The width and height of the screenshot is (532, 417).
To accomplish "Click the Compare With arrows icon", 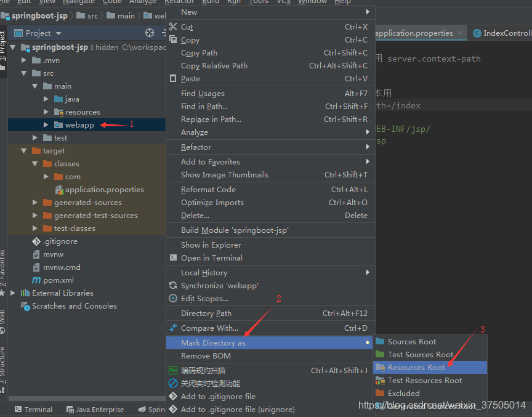I will (173, 328).
